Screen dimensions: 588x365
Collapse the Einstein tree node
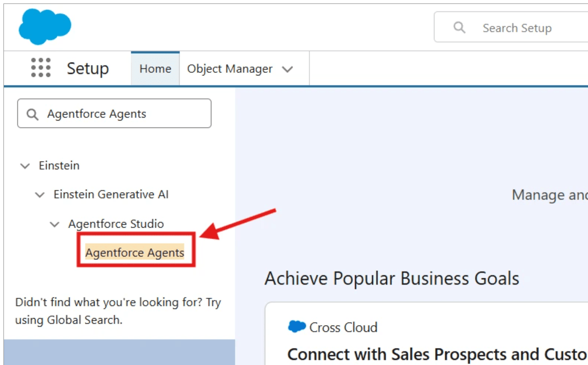click(25, 166)
